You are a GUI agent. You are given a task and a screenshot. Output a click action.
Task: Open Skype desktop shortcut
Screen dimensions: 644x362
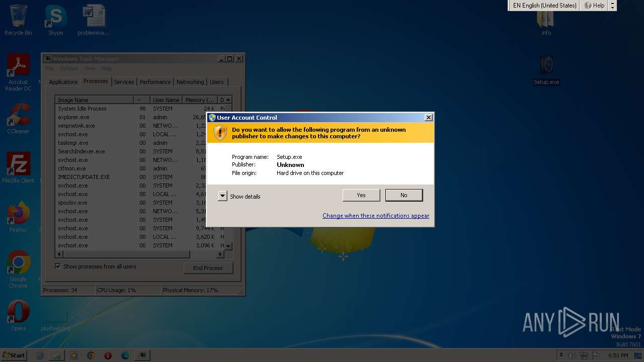pos(55,20)
